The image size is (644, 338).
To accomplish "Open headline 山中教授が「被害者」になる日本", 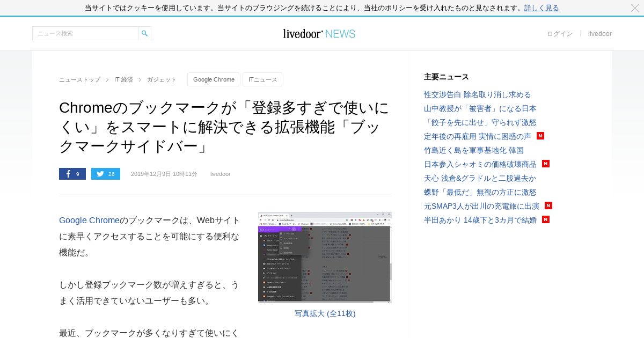I will pos(480,108).
